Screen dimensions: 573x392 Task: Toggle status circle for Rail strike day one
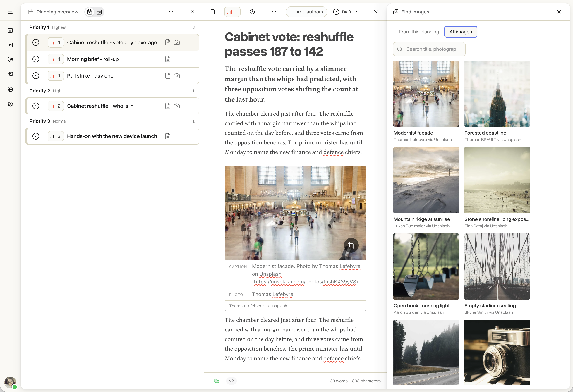(x=36, y=76)
